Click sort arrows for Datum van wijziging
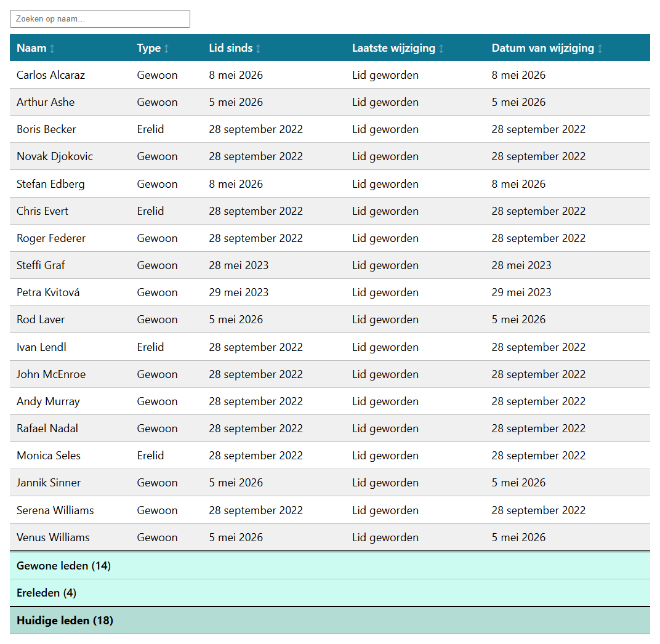The height and width of the screenshot is (644, 660). pos(600,49)
